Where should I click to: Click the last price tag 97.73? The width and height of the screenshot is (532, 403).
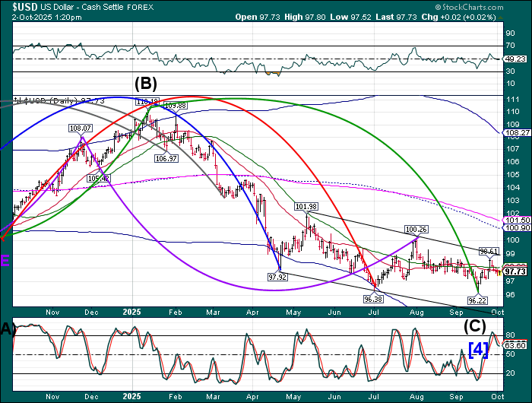tap(516, 271)
